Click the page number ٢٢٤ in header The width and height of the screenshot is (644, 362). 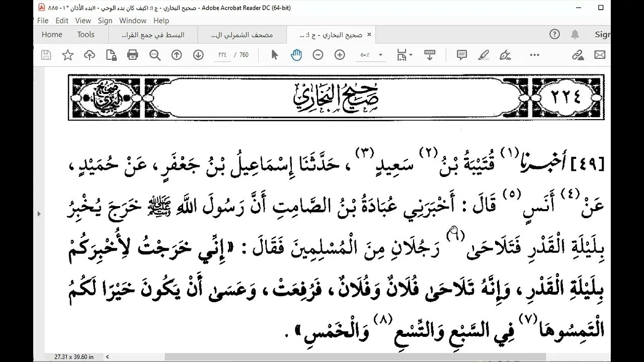click(567, 97)
